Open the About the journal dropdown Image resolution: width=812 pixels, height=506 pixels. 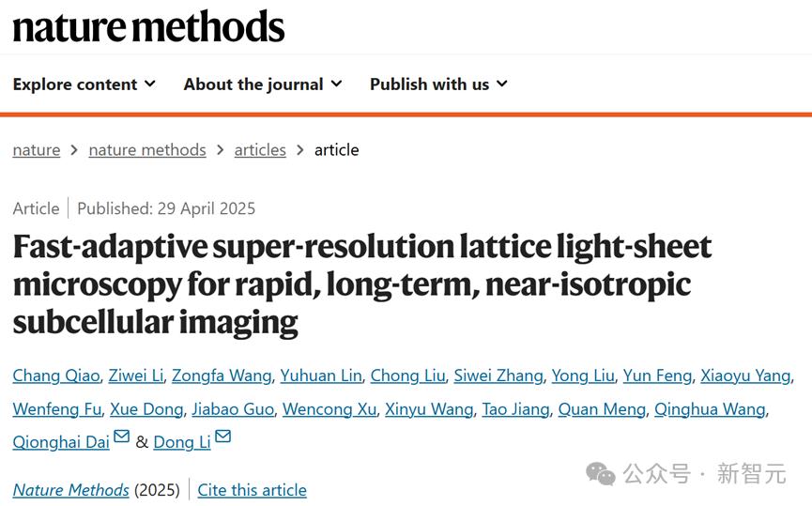click(x=263, y=84)
